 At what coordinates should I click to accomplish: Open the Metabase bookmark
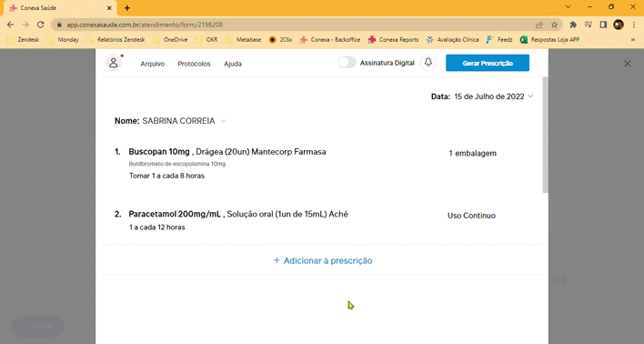tap(244, 40)
